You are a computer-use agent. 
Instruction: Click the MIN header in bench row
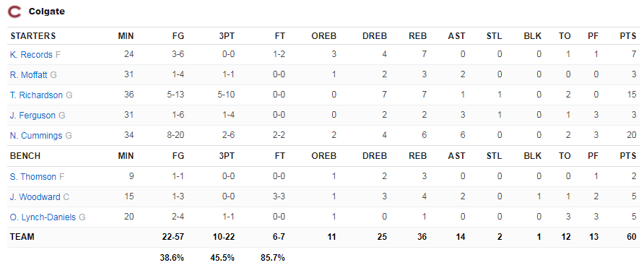(126, 156)
